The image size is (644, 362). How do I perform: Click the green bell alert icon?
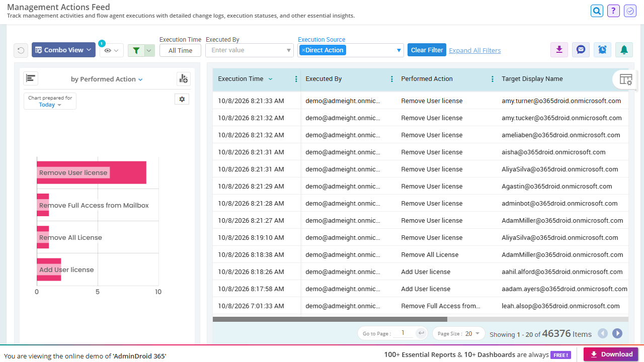point(624,50)
